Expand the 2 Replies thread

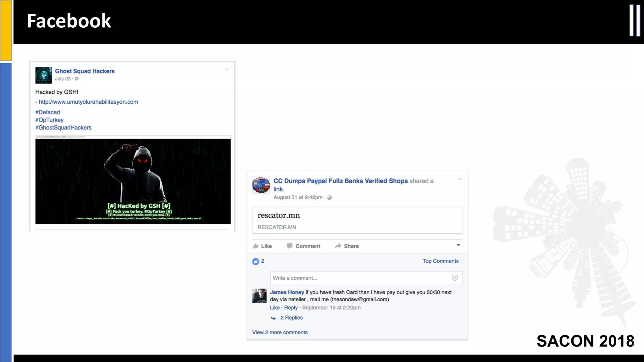[x=291, y=318]
